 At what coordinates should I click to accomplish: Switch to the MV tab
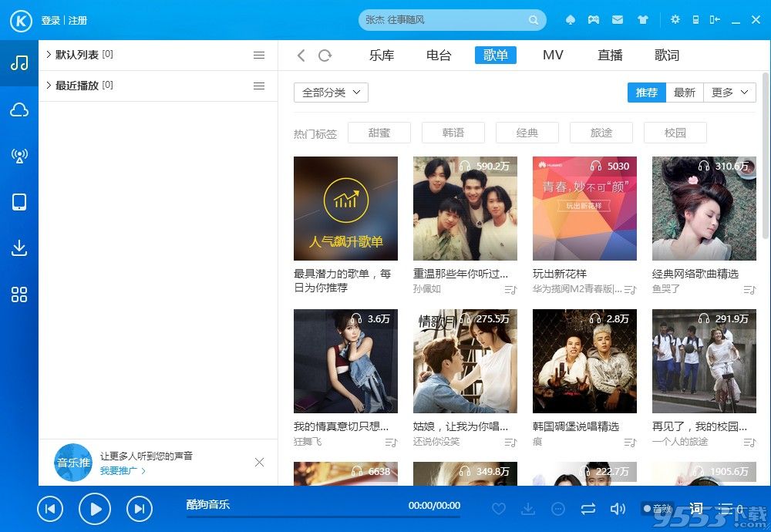(553, 55)
